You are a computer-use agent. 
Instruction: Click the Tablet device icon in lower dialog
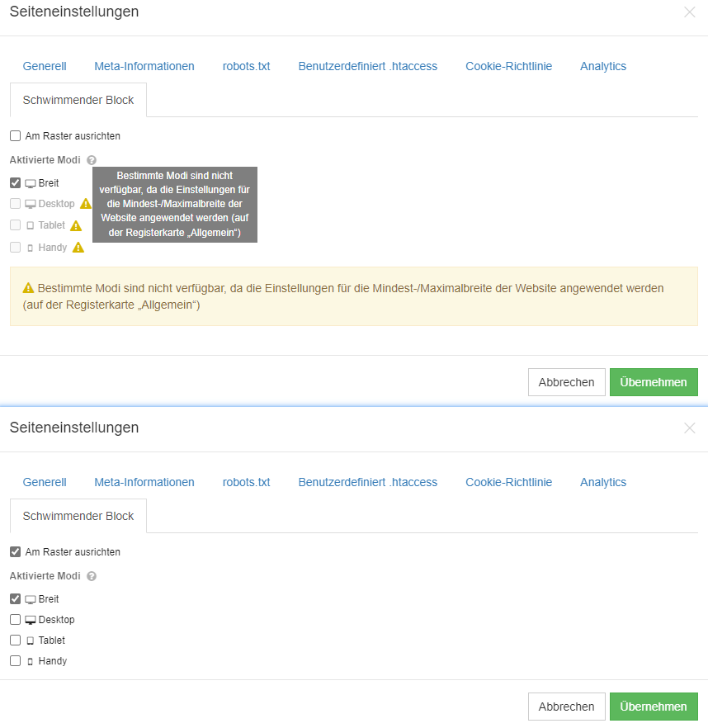(x=31, y=641)
